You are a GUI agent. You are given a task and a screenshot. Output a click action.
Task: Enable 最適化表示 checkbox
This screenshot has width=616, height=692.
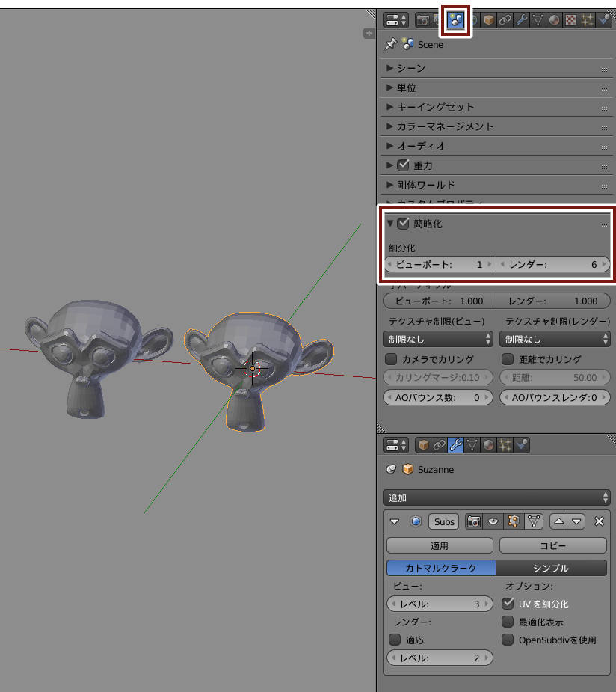[x=508, y=622]
